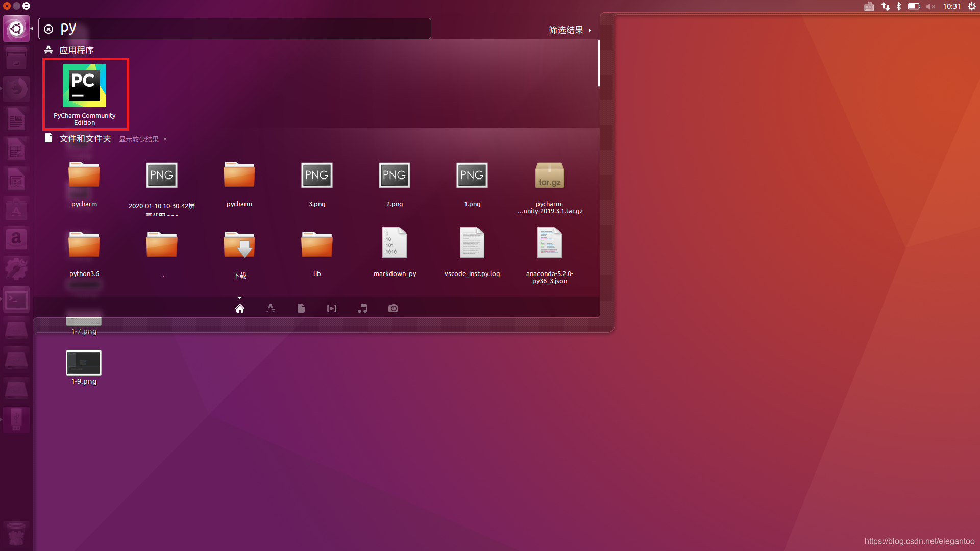The image size is (980, 551).
Task: Switch to the Photos lens
Action: [x=393, y=308]
